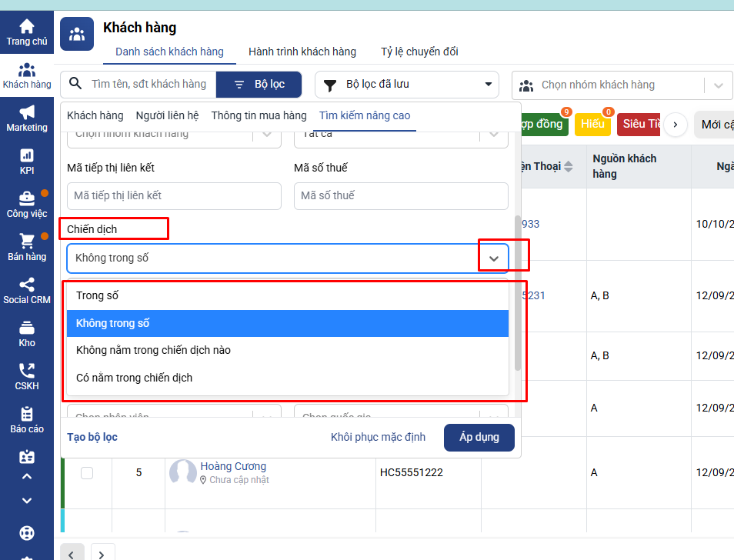
Task: Click filter panel vertical scrollbar
Action: click(518, 292)
